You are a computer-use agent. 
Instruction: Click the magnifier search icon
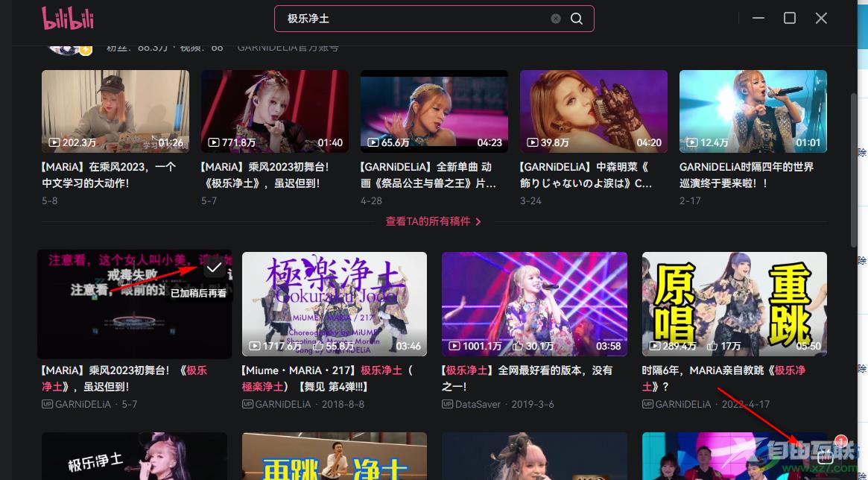point(577,19)
